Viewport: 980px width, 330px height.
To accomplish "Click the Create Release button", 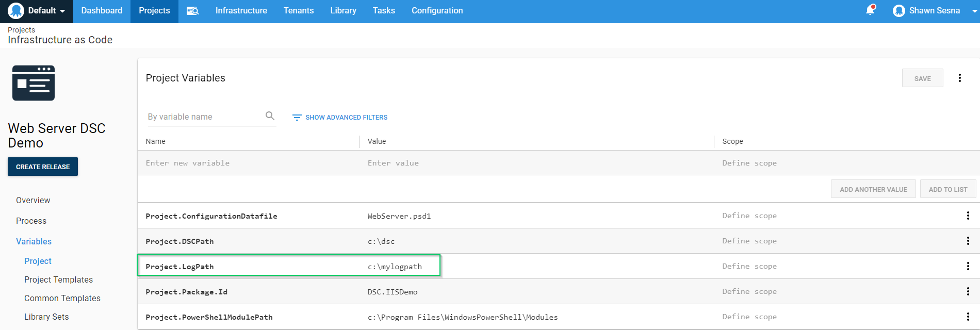I will [43, 167].
